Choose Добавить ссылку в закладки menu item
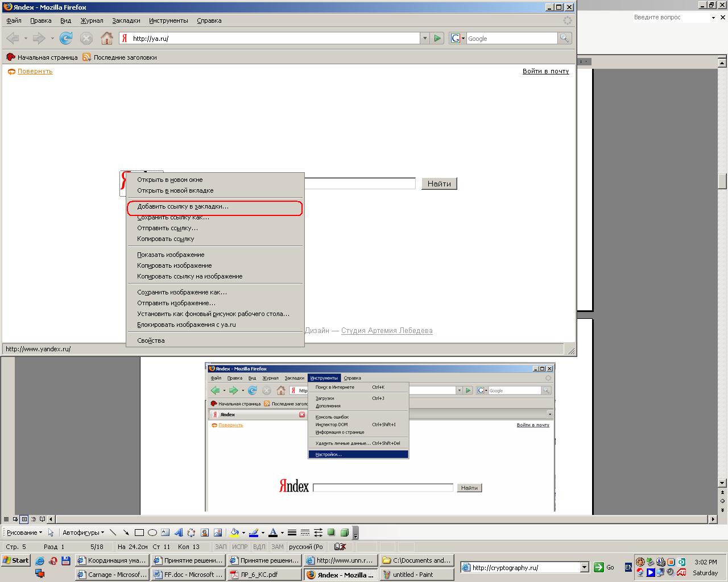 pos(215,207)
